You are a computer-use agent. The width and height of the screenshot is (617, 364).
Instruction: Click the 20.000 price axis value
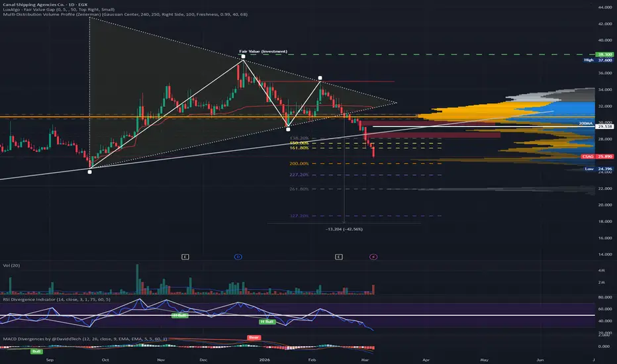click(605, 205)
